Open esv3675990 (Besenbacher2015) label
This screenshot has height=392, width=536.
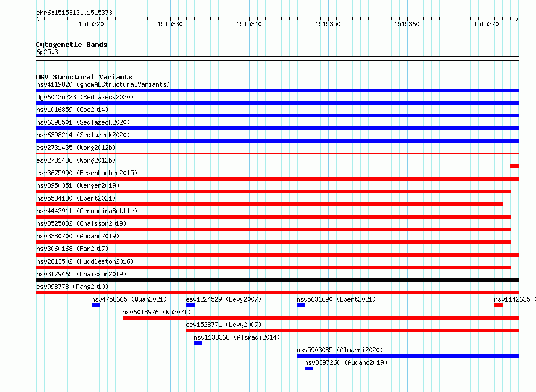[x=87, y=173]
